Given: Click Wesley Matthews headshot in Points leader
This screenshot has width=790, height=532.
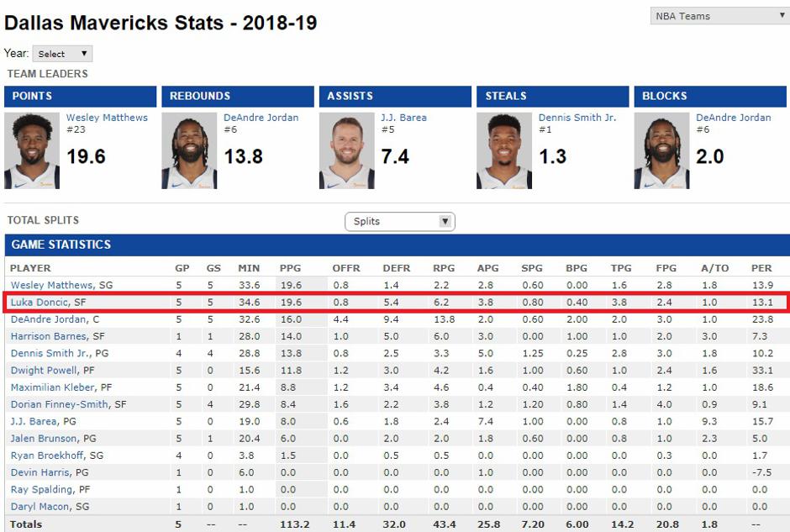Looking at the screenshot, I should tap(32, 150).
